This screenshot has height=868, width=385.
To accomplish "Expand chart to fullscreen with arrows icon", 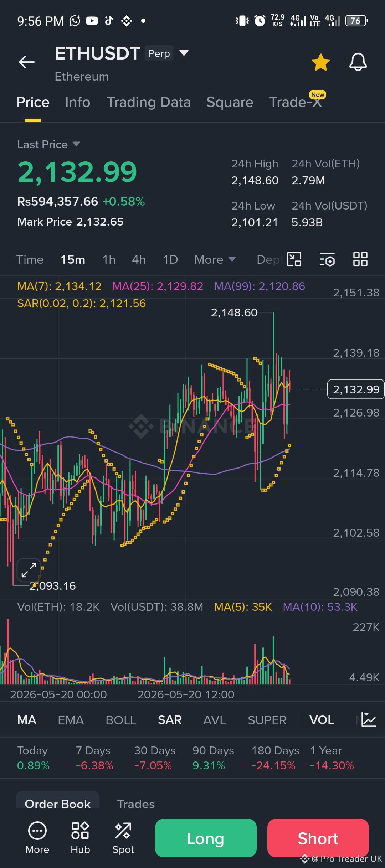I will pyautogui.click(x=29, y=570).
